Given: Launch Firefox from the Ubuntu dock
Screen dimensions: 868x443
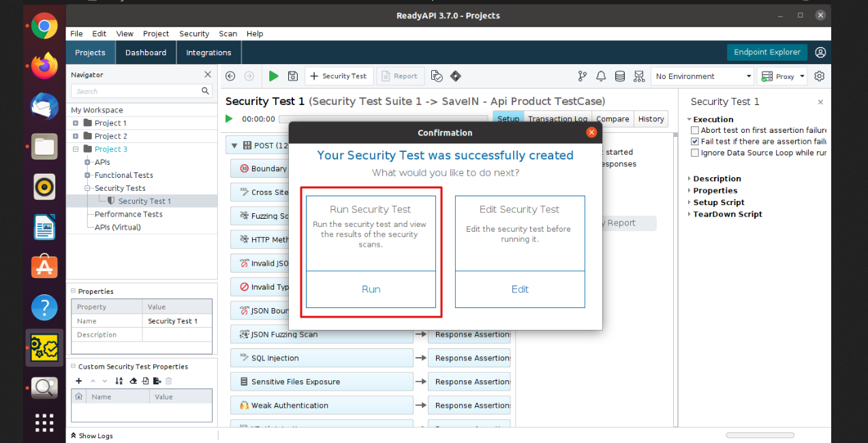Looking at the screenshot, I should pos(44,66).
